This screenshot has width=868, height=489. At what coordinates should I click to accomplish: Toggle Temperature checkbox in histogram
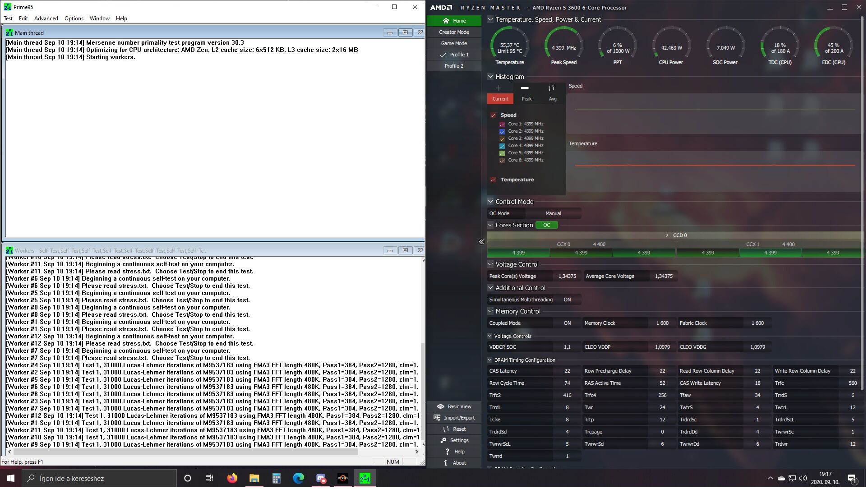494,180
